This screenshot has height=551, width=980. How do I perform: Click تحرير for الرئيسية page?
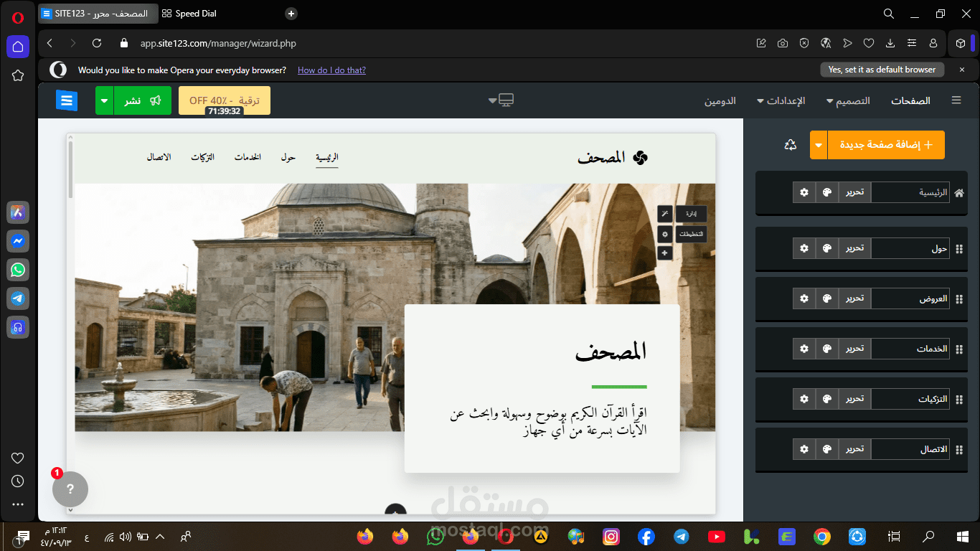click(x=854, y=192)
